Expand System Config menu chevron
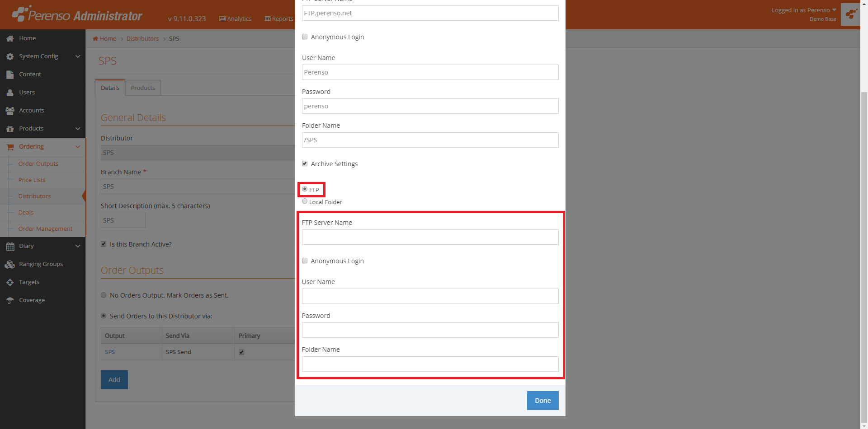Viewport: 868px width, 429px height. (78, 56)
